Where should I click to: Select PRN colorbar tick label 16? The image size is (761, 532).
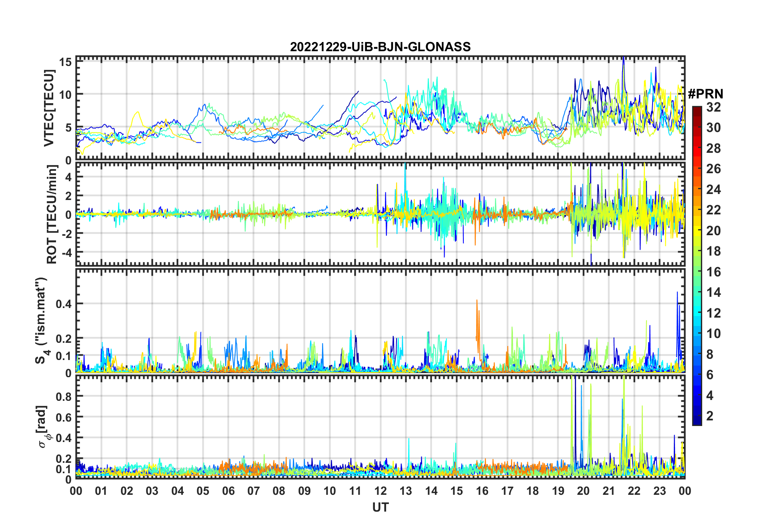713,272
